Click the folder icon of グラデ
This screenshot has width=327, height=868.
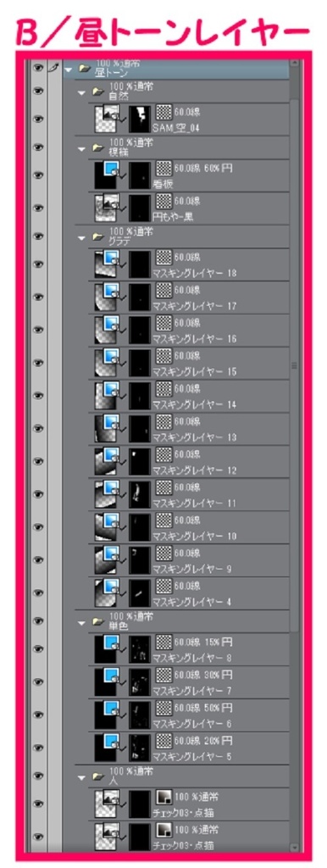click(98, 236)
